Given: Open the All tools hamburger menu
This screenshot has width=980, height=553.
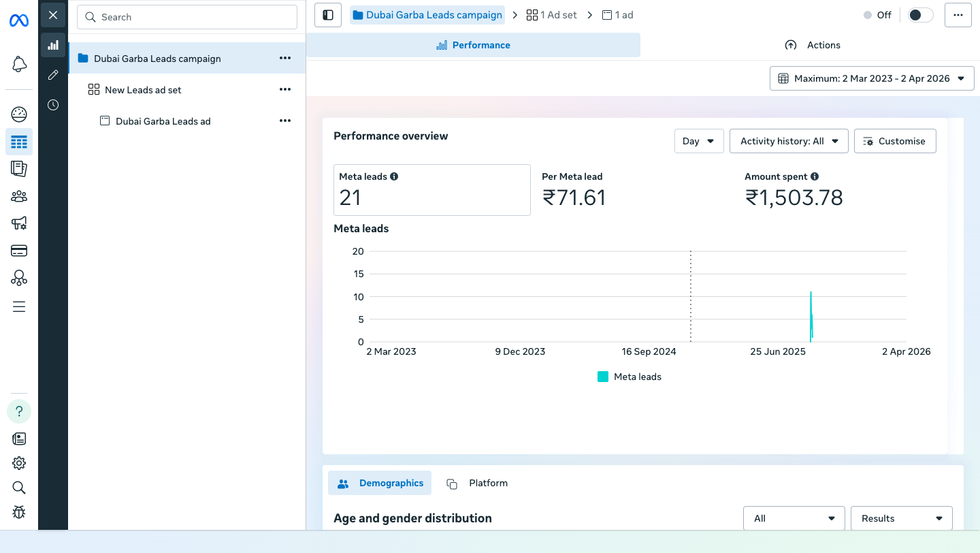Looking at the screenshot, I should click(19, 306).
